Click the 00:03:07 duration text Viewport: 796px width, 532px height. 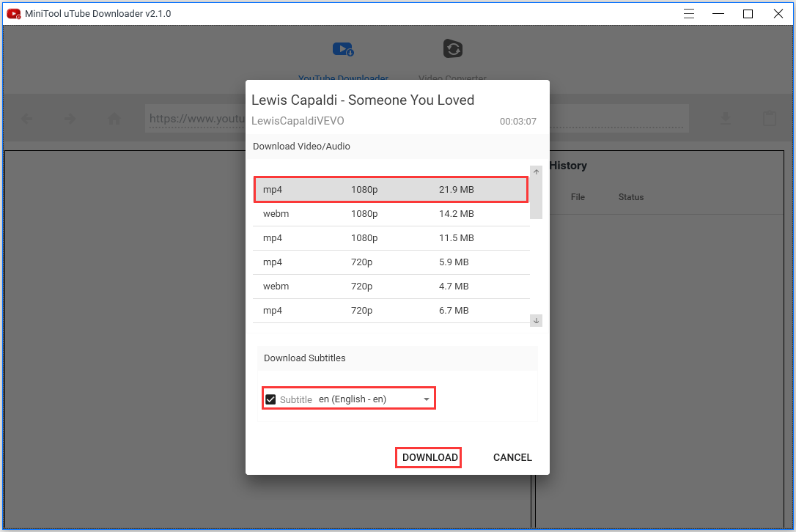[x=517, y=122]
